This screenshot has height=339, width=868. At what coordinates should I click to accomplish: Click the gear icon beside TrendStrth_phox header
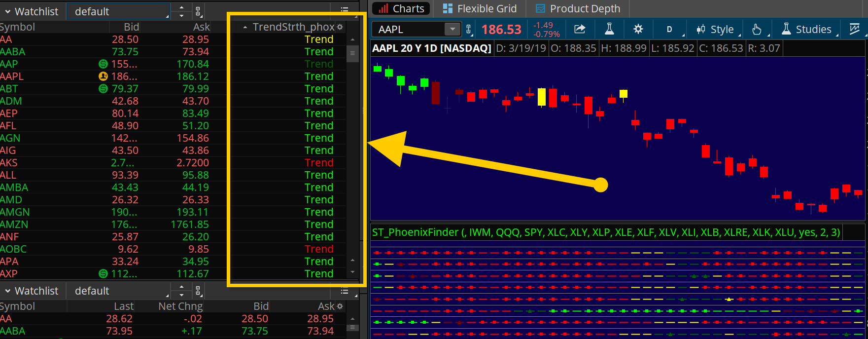click(340, 27)
